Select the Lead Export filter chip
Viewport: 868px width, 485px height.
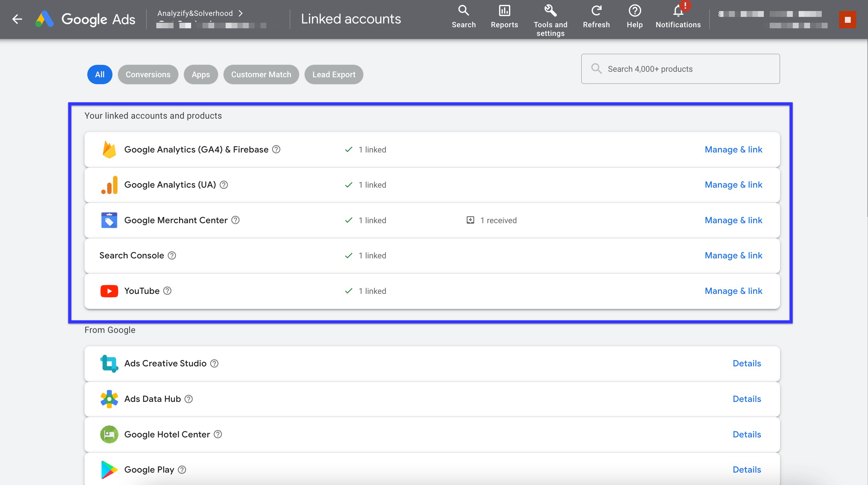click(334, 75)
